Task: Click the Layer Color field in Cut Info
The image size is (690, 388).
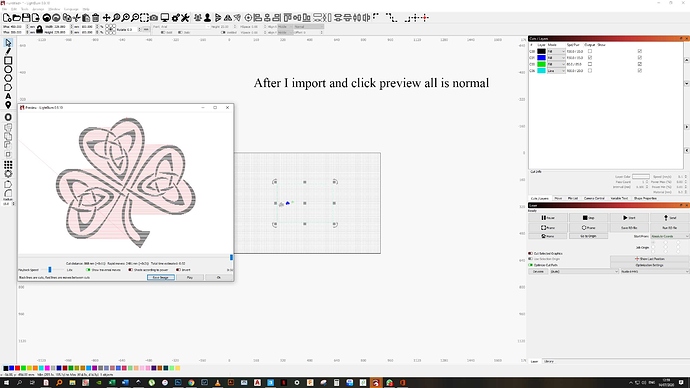Action: coord(640,176)
